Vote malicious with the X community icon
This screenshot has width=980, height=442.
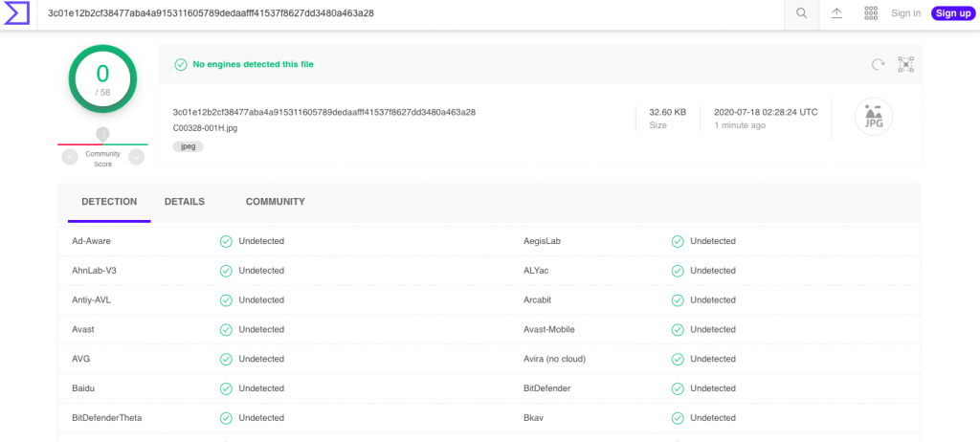pyautogui.click(x=69, y=157)
